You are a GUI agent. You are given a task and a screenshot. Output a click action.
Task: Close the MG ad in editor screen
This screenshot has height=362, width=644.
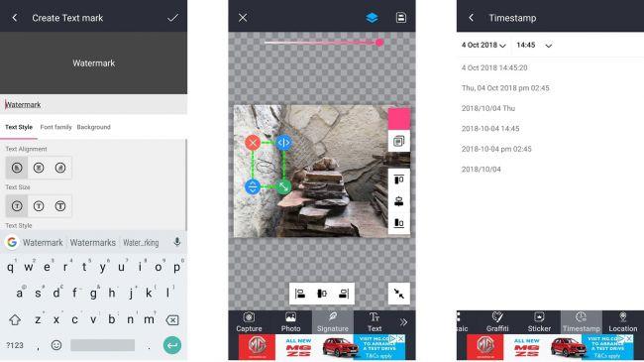click(x=401, y=338)
